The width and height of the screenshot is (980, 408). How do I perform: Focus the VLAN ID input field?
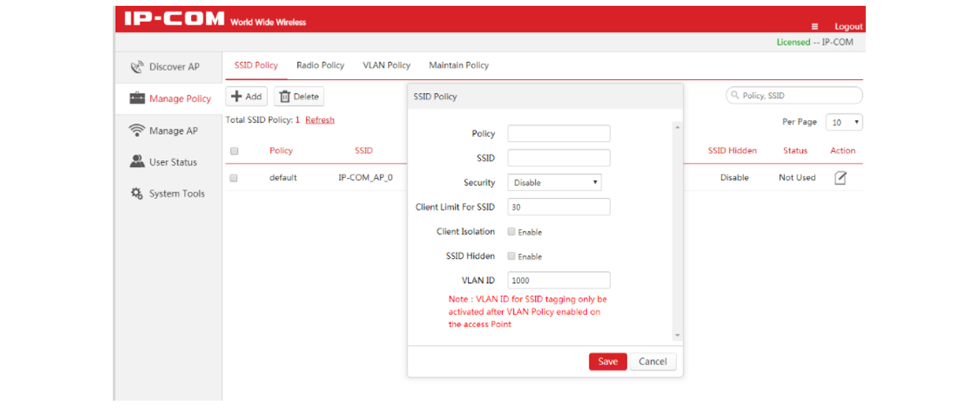[x=559, y=280]
